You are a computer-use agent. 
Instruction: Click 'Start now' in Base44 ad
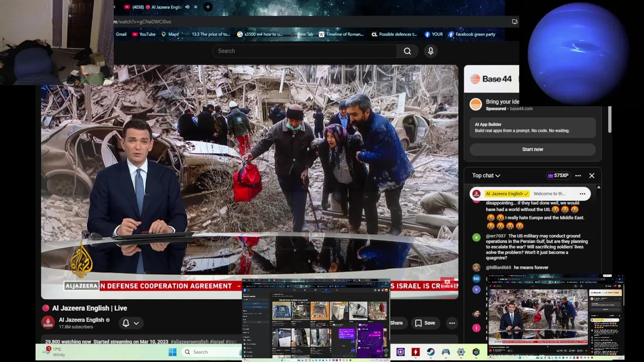(532, 149)
